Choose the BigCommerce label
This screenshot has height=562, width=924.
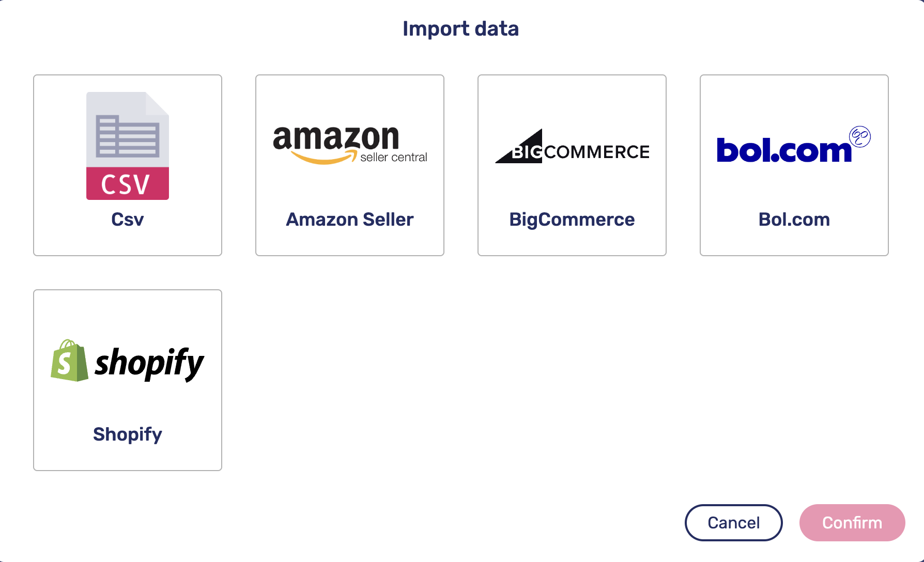[572, 220]
